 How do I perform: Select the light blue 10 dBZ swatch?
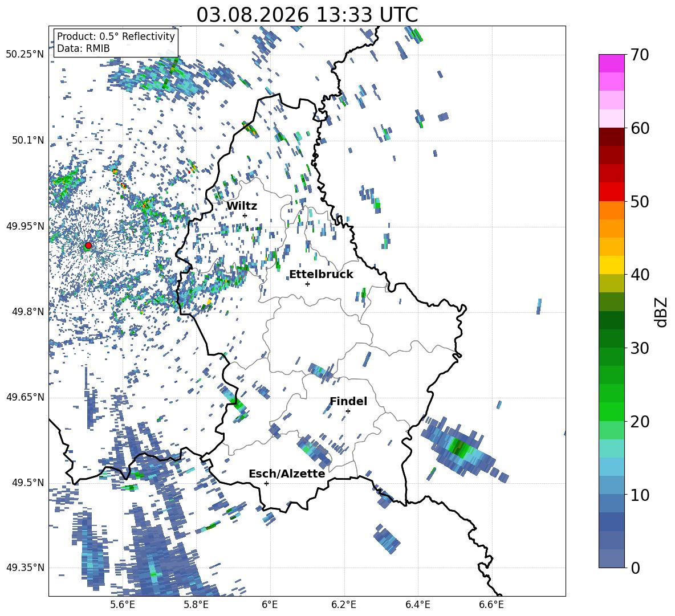pos(611,485)
